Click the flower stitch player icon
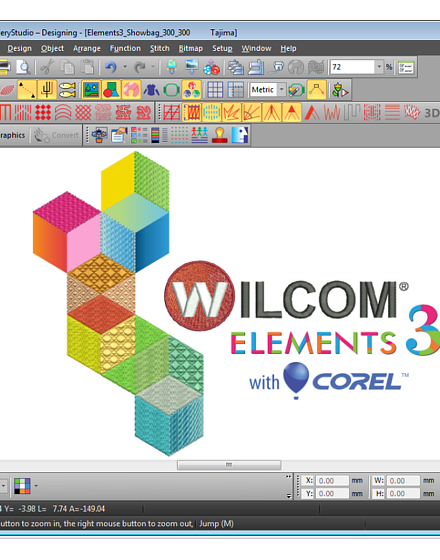Screen dimensions: 440x560 (340, 89)
